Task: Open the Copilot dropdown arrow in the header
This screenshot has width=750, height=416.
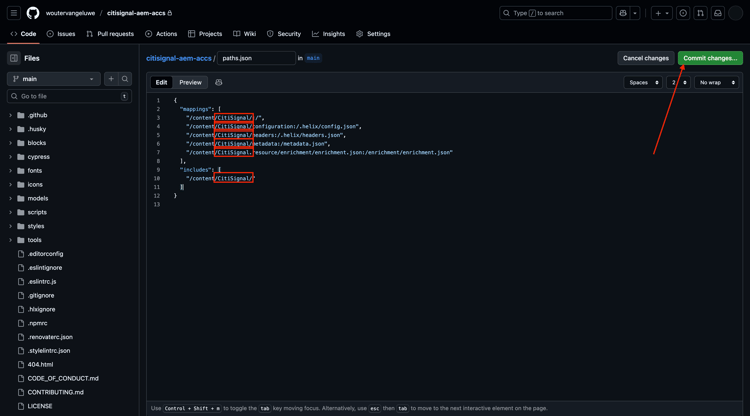Action: pos(635,13)
